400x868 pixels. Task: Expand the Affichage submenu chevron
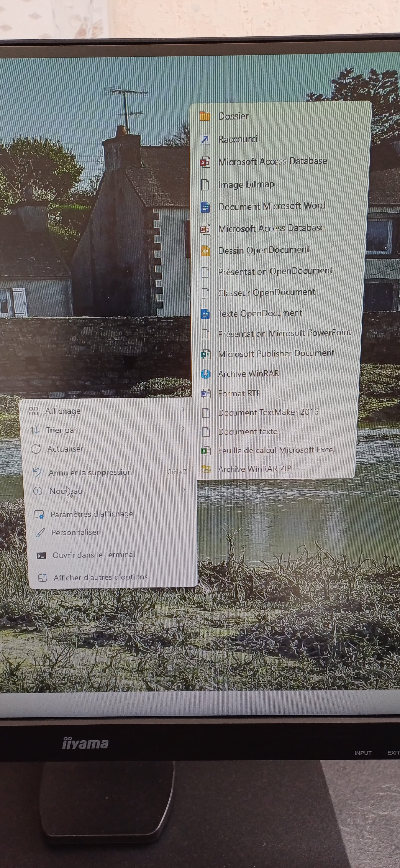(x=183, y=409)
